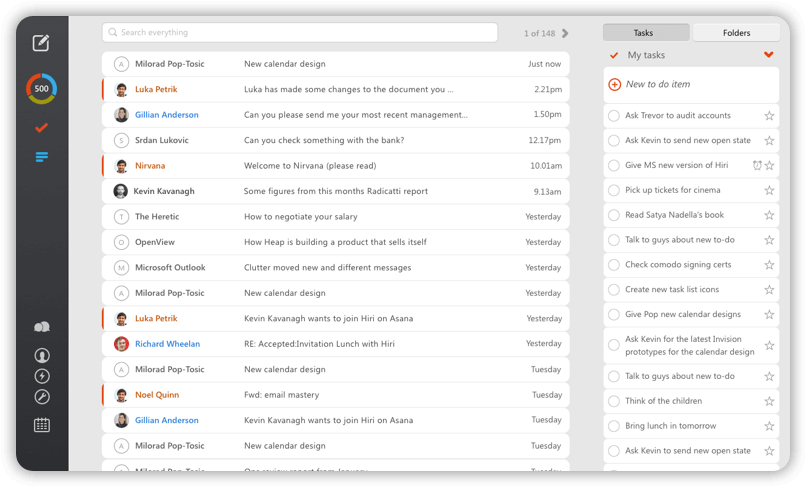This screenshot has width=806, height=487.
Task: Click the blue list lines sidebar icon
Action: click(41, 157)
